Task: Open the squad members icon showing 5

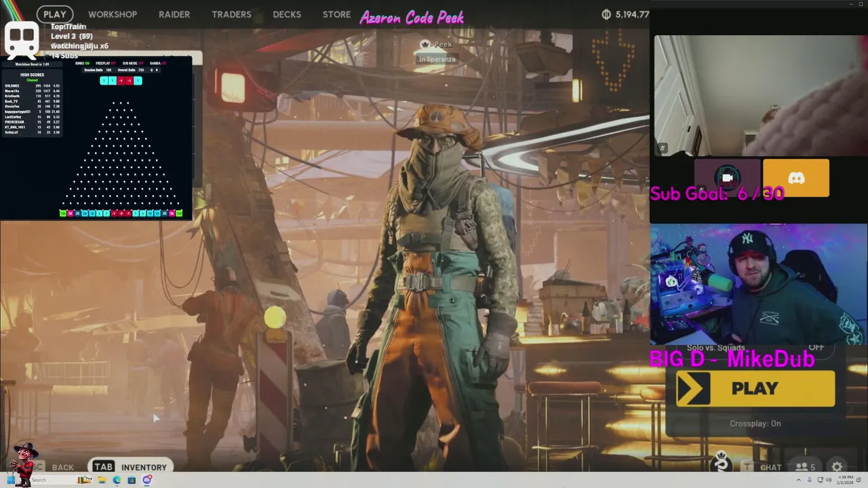Action: 805,467
